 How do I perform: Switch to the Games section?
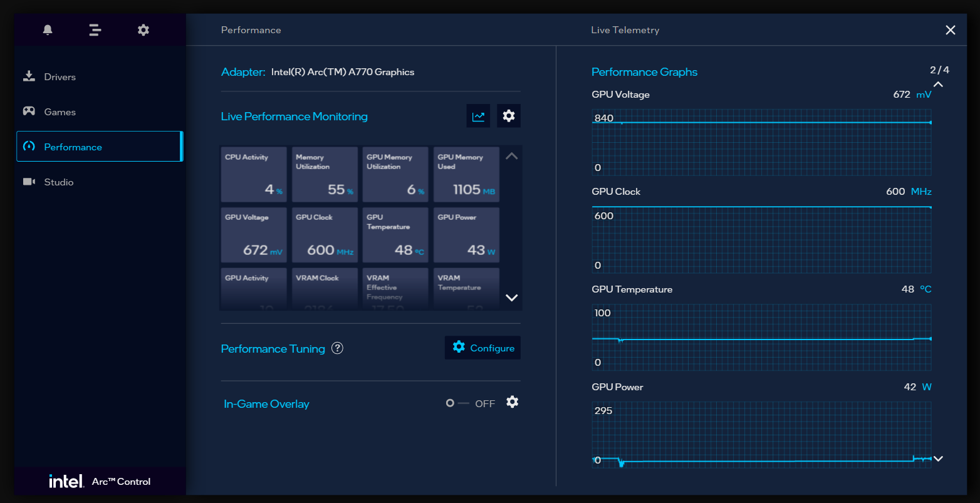click(60, 111)
